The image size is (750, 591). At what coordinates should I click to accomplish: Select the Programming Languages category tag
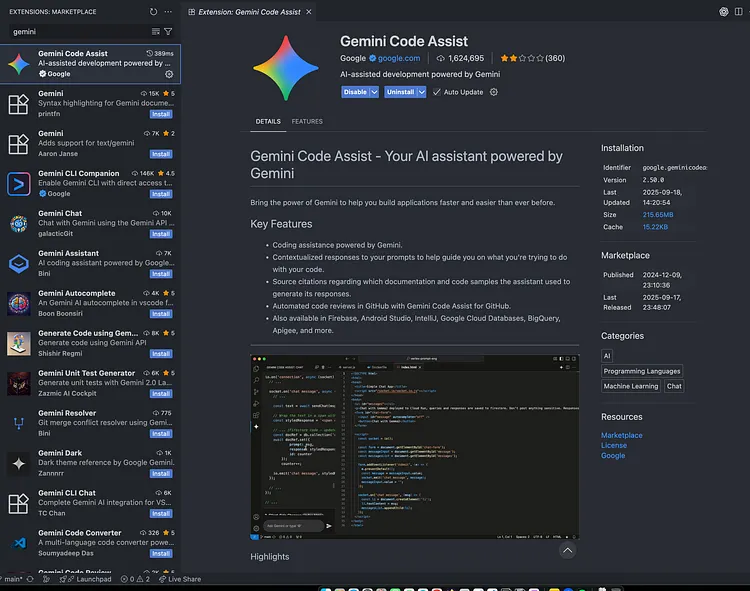(641, 371)
